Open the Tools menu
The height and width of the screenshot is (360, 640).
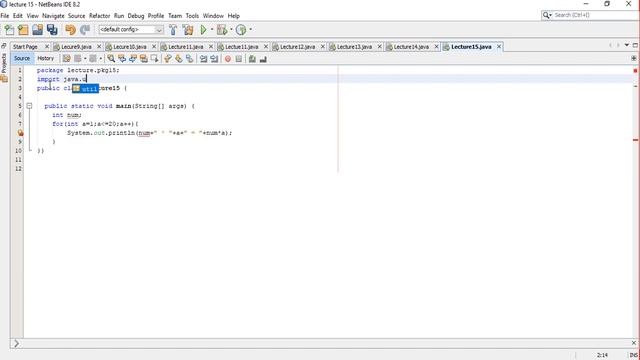[192, 16]
